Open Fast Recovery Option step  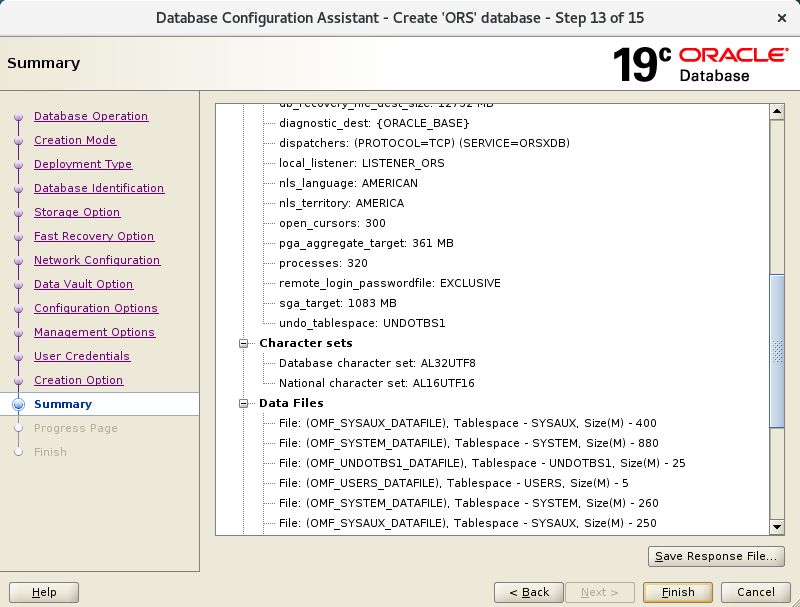point(94,236)
